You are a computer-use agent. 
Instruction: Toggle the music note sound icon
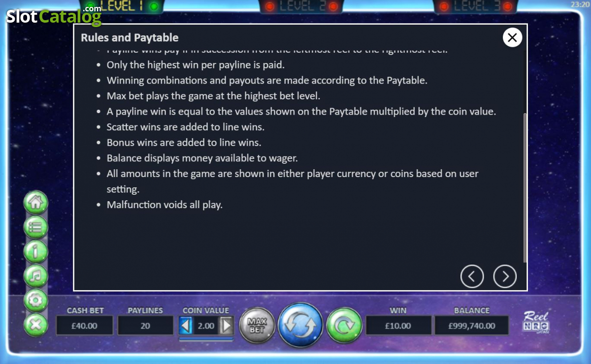coord(36,276)
